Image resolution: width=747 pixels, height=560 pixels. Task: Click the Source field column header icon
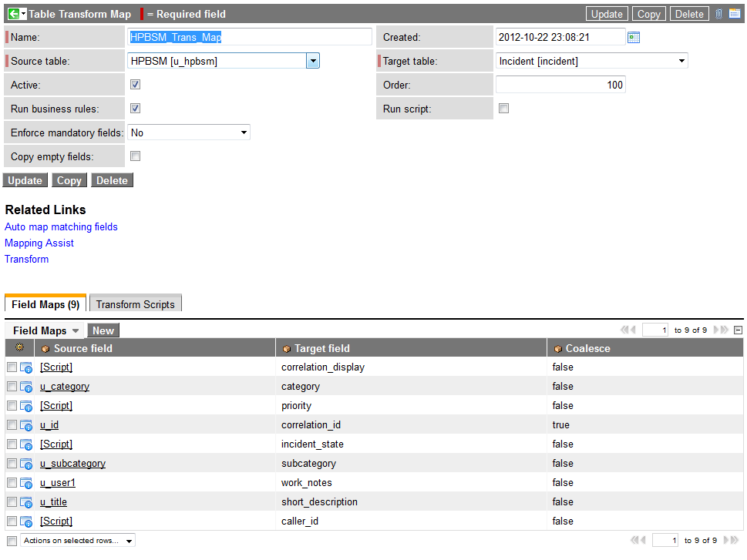click(45, 349)
